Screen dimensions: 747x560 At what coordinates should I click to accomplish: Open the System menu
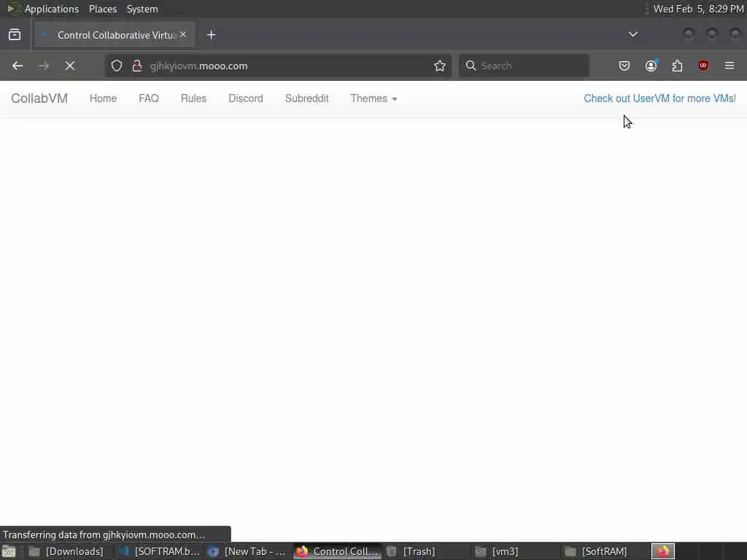142,9
